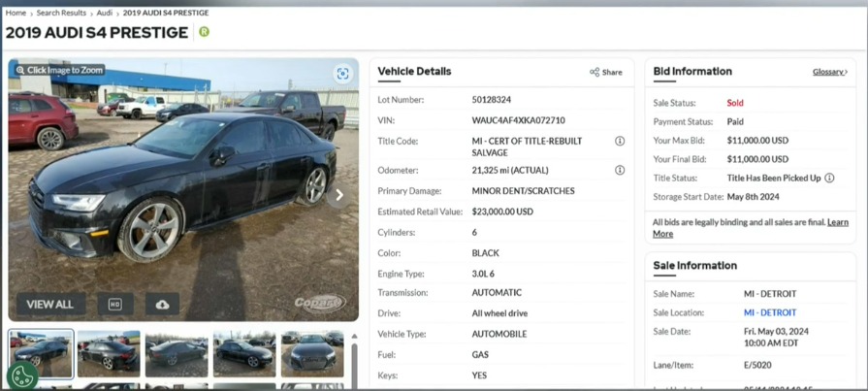Select Audi in the breadcrumb trail
Viewport: 868px width, 391px height.
(105, 13)
